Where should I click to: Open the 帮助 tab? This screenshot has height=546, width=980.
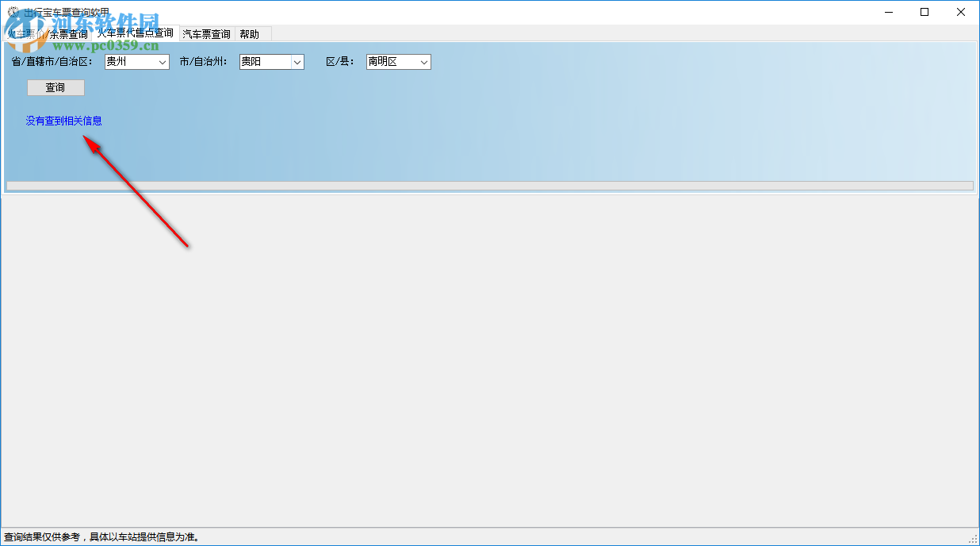click(251, 33)
